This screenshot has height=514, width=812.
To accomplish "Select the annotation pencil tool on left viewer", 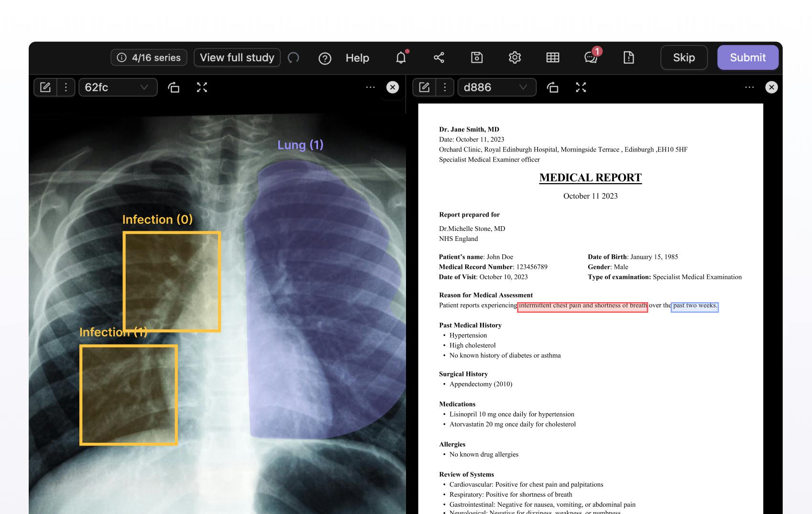I will pyautogui.click(x=45, y=87).
